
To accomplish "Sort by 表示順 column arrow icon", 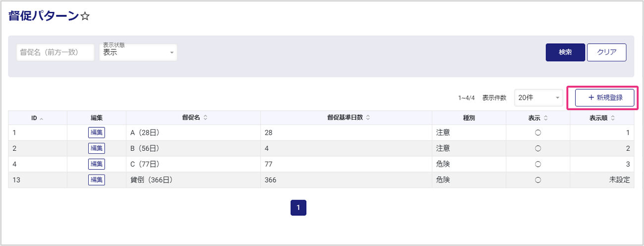I will [613, 118].
